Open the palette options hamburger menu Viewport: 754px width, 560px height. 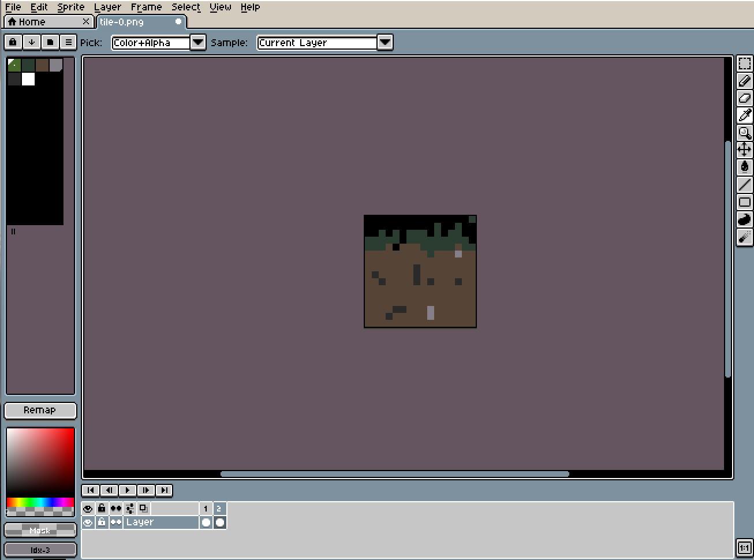pyautogui.click(x=68, y=42)
